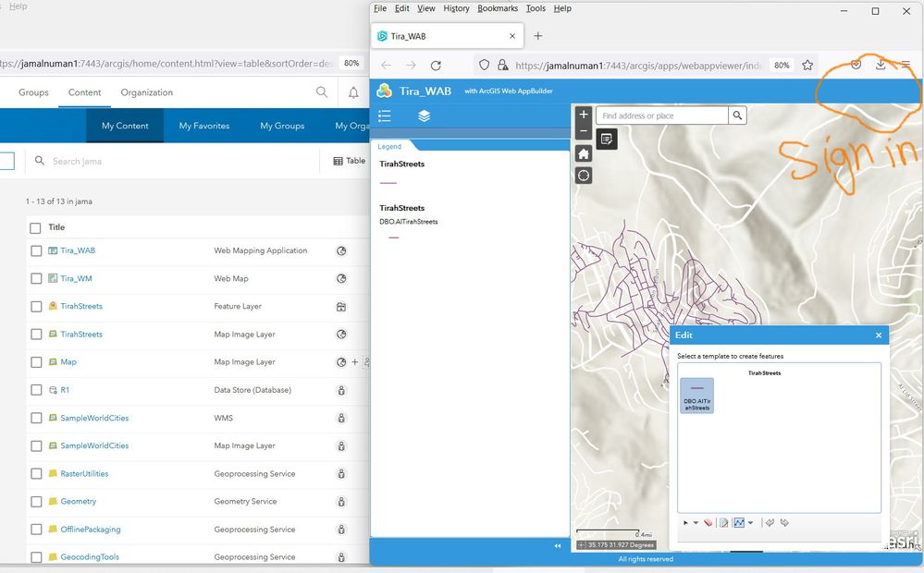This screenshot has height=573, width=924.
Task: Open the History menu
Action: pos(456,8)
